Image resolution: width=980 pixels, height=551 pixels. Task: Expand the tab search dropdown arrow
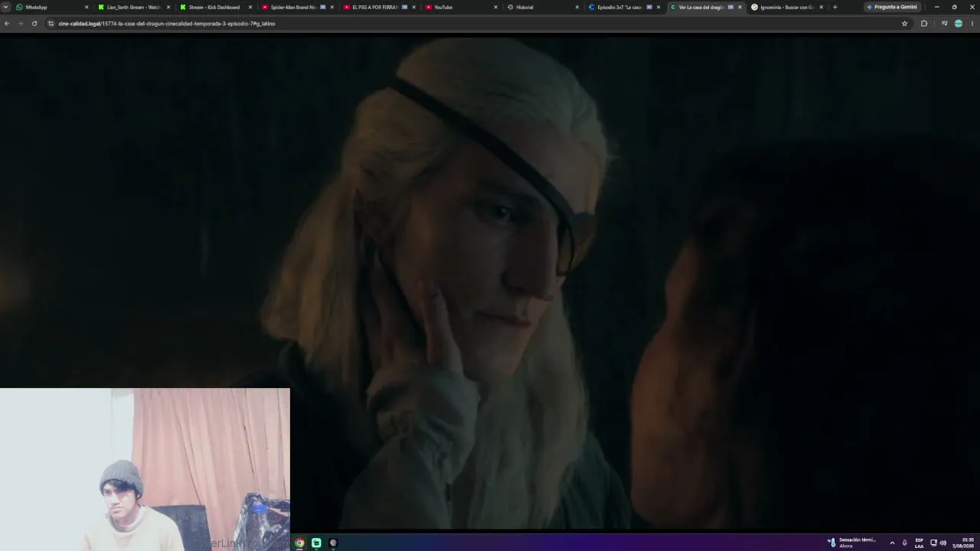click(6, 7)
